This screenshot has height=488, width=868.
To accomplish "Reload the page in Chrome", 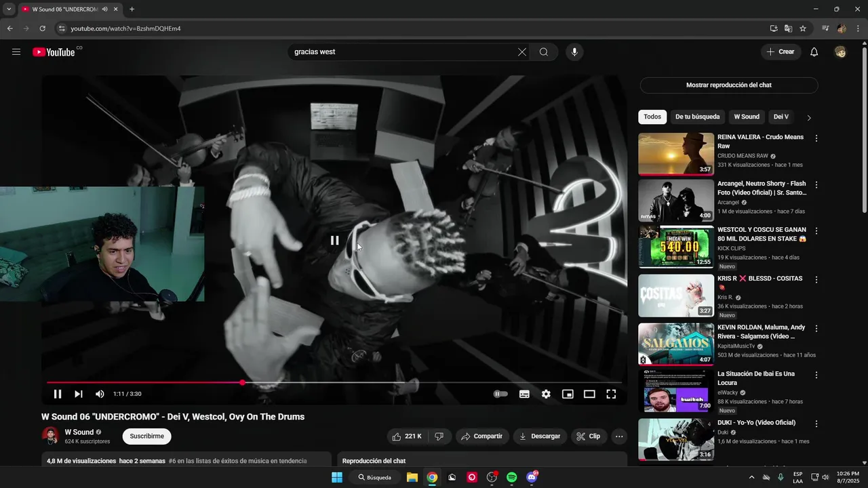I will pyautogui.click(x=43, y=28).
